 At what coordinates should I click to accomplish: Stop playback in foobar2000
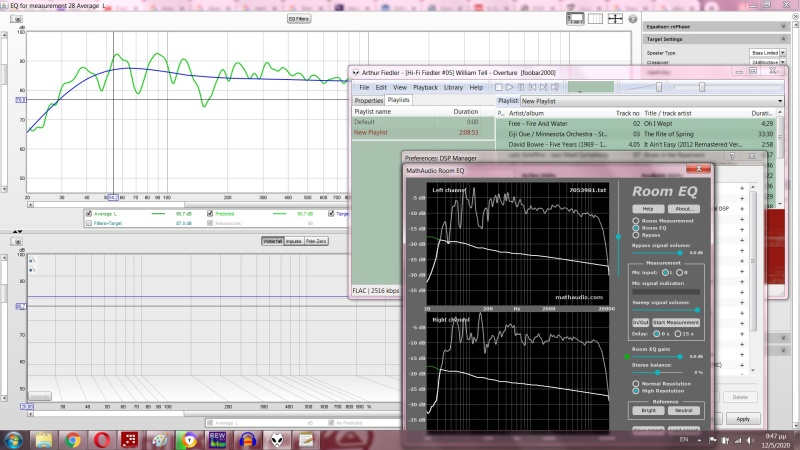tap(498, 87)
